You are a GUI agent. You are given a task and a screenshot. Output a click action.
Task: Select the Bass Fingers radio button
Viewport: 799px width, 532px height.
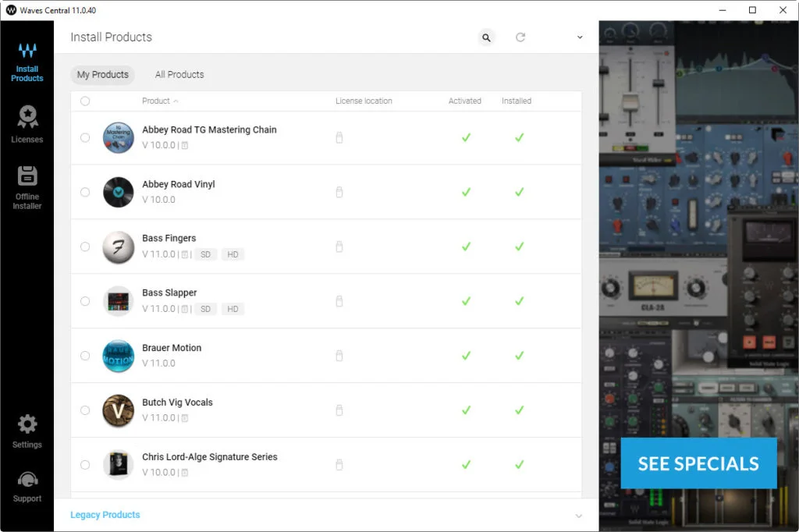tap(85, 246)
